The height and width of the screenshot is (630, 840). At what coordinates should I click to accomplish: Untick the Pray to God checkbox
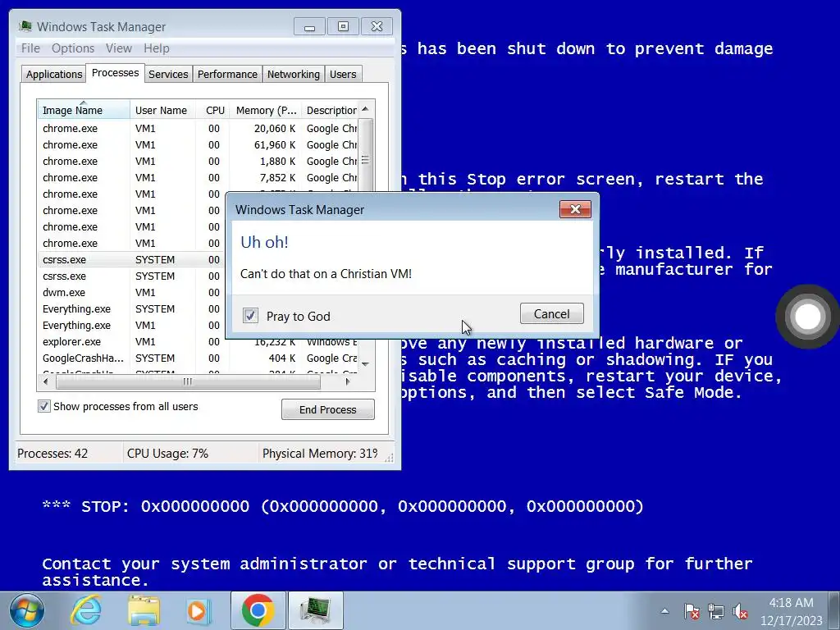pos(250,316)
